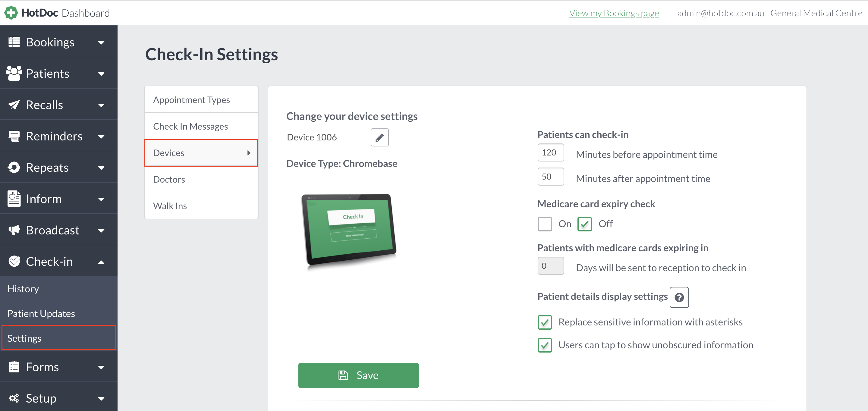This screenshot has width=868, height=411.
Task: Open the Appointment Types settings tab
Action: click(201, 100)
